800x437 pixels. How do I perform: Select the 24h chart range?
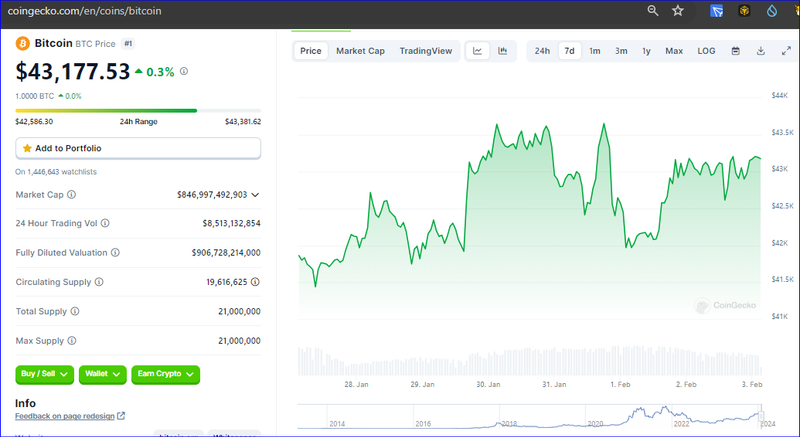(x=542, y=51)
